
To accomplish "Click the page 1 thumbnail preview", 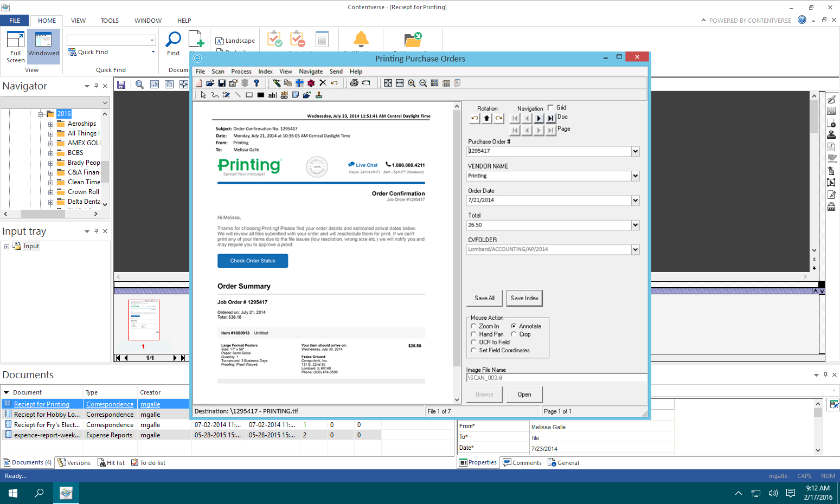I will pyautogui.click(x=144, y=320).
